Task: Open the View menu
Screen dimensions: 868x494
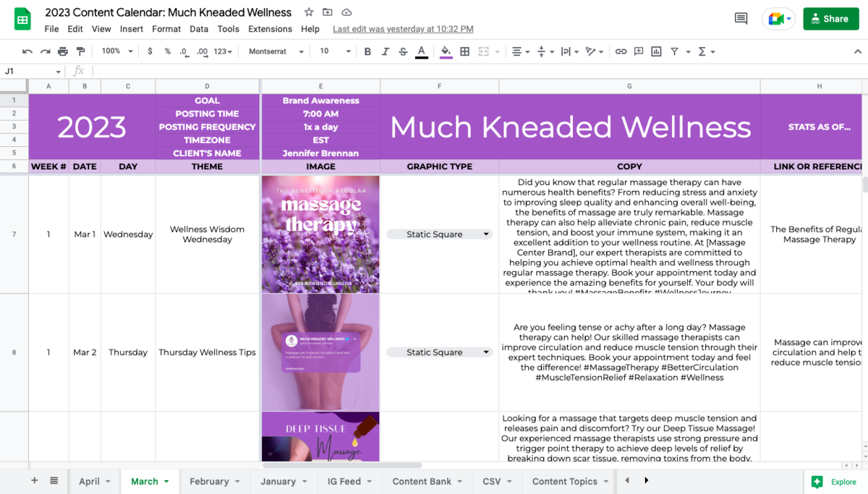Action: (x=101, y=29)
